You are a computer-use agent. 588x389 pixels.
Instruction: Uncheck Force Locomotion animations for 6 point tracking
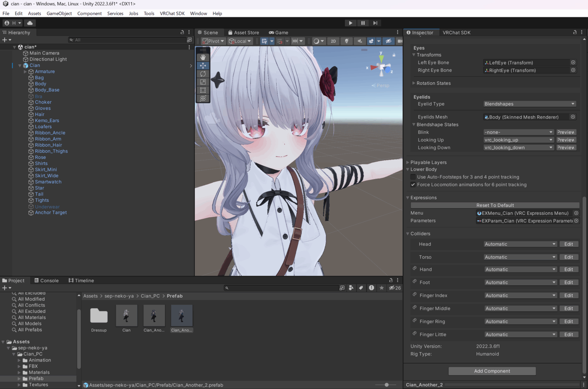[413, 184]
